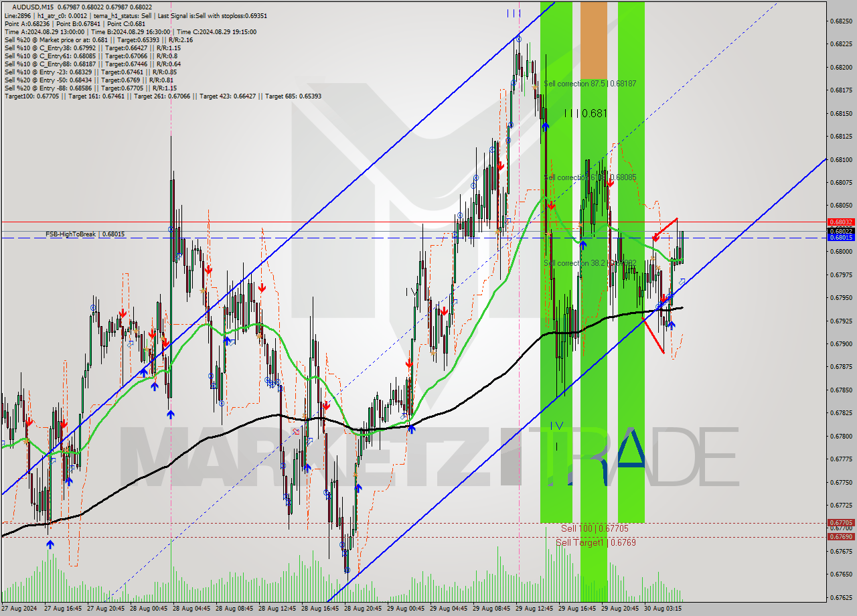Click the '29 Aug 00:45' time axis label
This screenshot has height=616, width=857.
coord(406,609)
